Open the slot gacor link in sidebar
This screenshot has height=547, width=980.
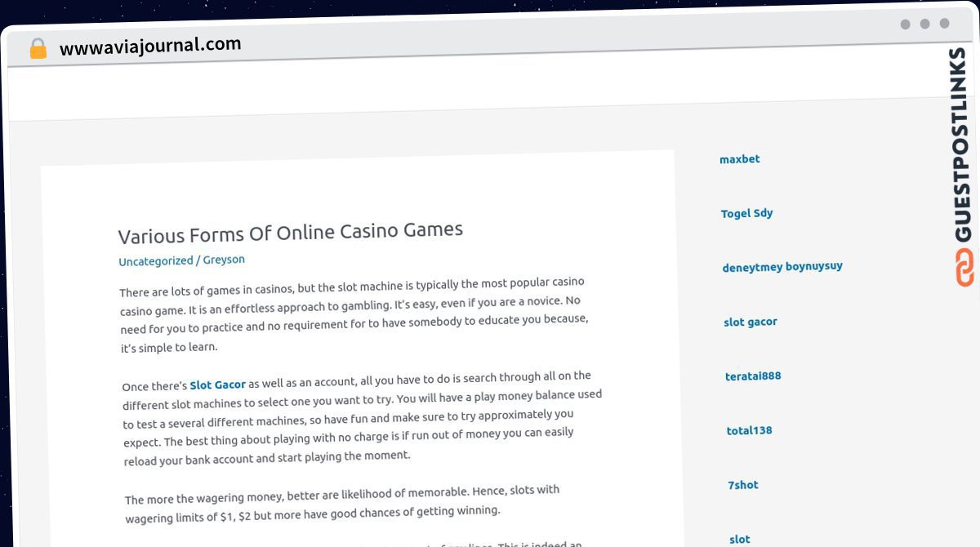click(x=750, y=322)
